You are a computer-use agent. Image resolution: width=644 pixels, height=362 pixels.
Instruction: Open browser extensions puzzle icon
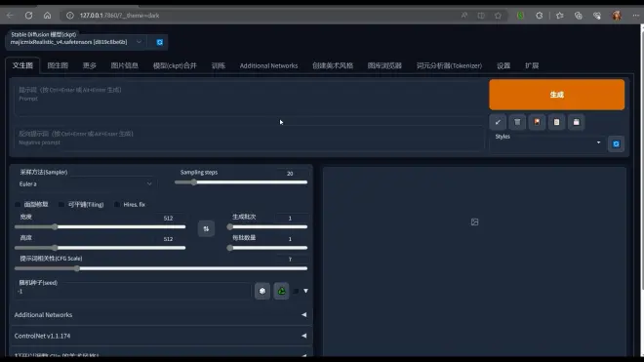pos(540,16)
